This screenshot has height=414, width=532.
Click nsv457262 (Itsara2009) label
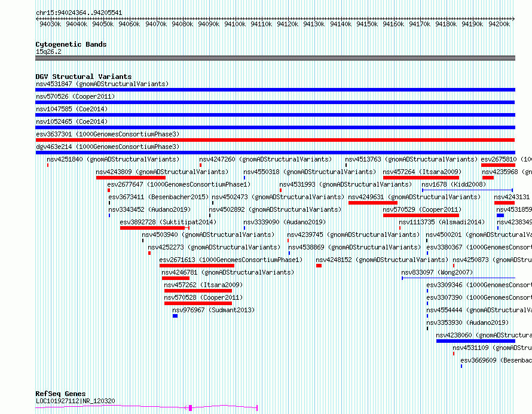pyautogui.click(x=203, y=285)
